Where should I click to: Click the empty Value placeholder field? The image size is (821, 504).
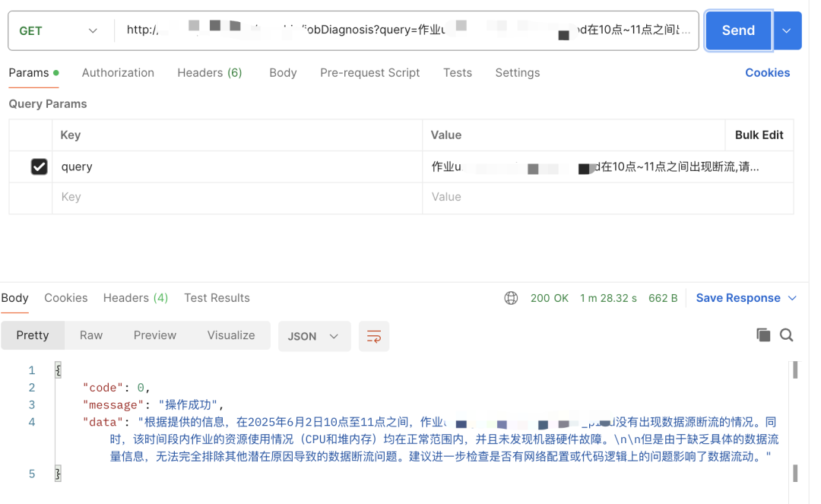[607, 198]
